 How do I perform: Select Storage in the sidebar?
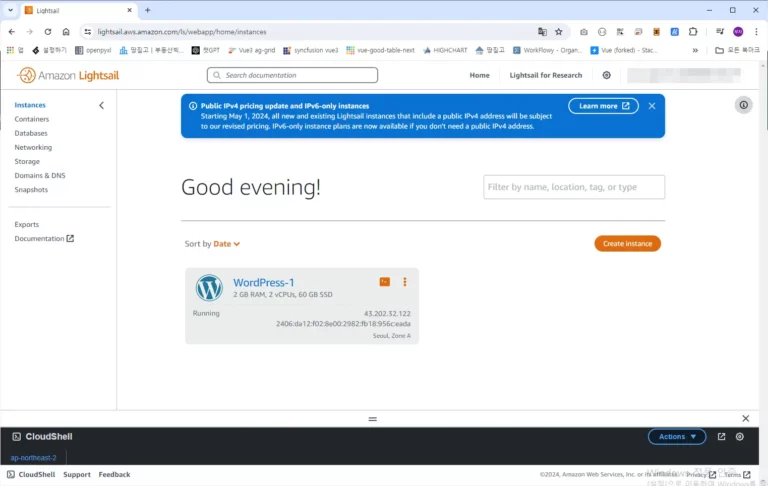[27, 161]
